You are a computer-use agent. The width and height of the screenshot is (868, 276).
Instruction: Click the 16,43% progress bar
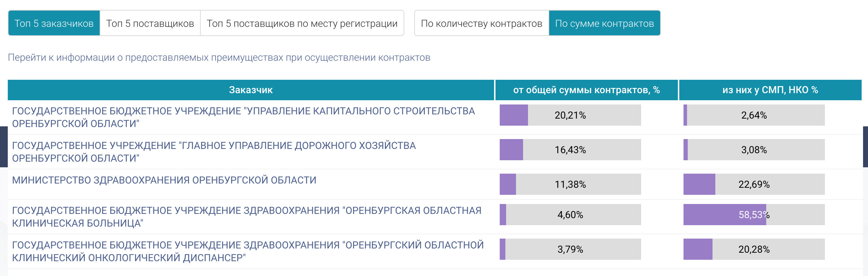pos(570,150)
